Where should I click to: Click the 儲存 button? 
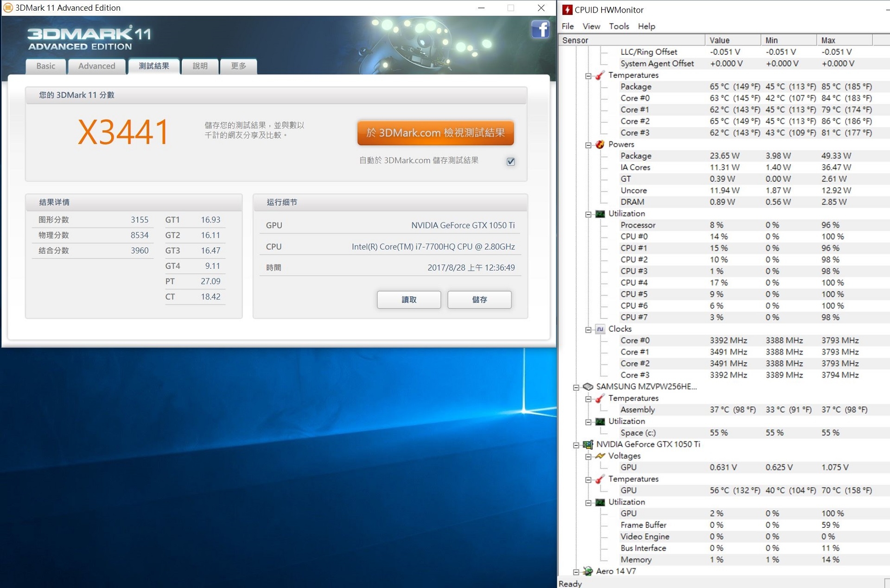point(479,300)
